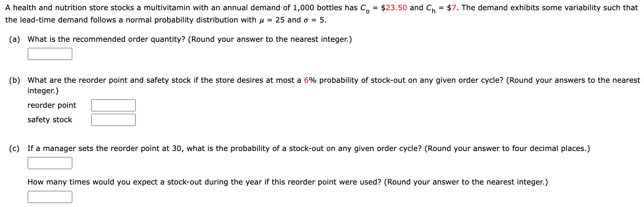
Task: Select the 'safety stock' text label
Action: coord(50,120)
